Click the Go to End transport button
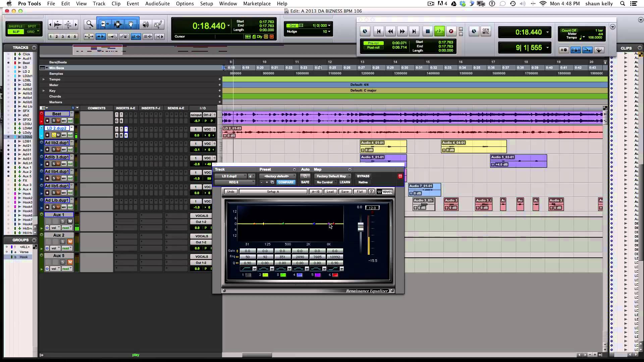 point(414,32)
